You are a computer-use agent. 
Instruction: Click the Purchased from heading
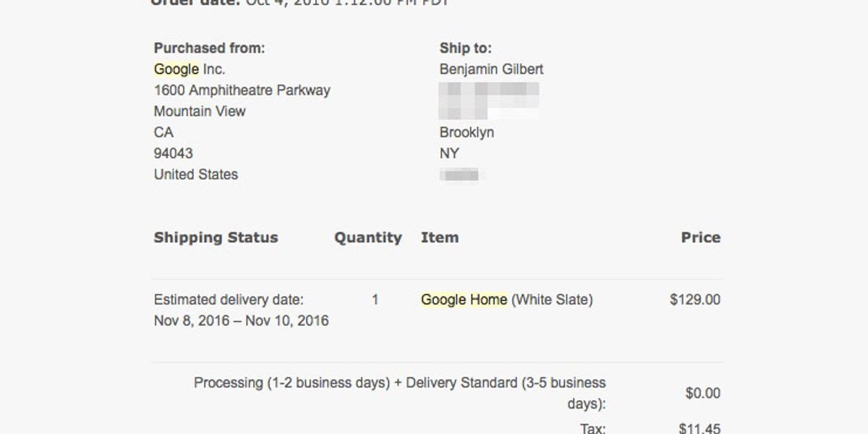(x=210, y=48)
